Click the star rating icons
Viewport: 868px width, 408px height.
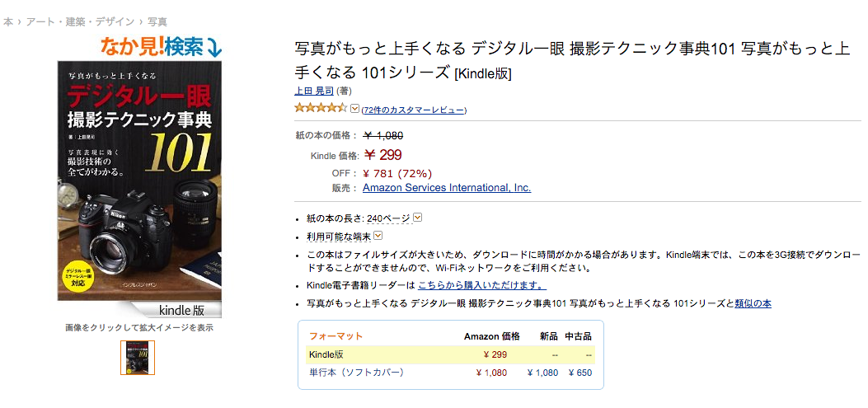tap(321, 108)
